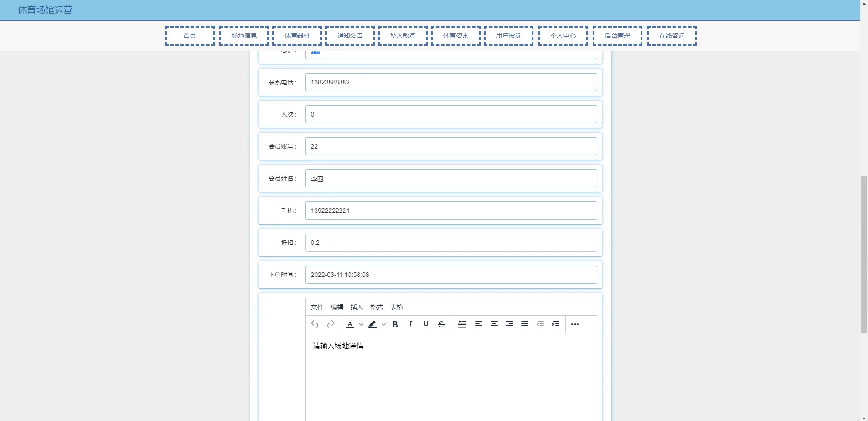
Task: Open the 通知公告 navigation tab
Action: point(350,36)
